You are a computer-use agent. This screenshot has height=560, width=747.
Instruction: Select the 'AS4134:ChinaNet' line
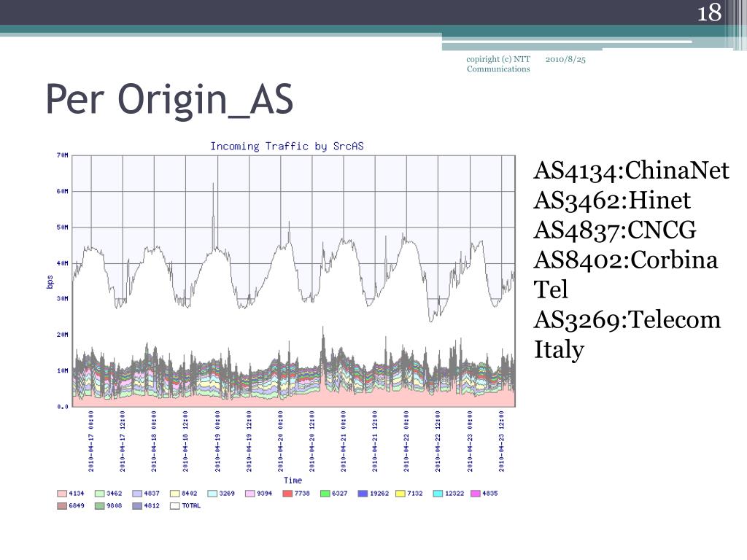(x=631, y=171)
